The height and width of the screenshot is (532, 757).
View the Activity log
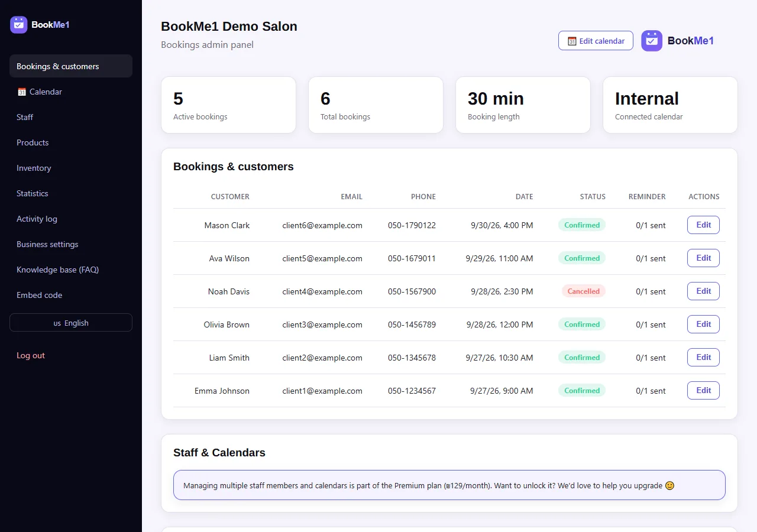click(71, 219)
